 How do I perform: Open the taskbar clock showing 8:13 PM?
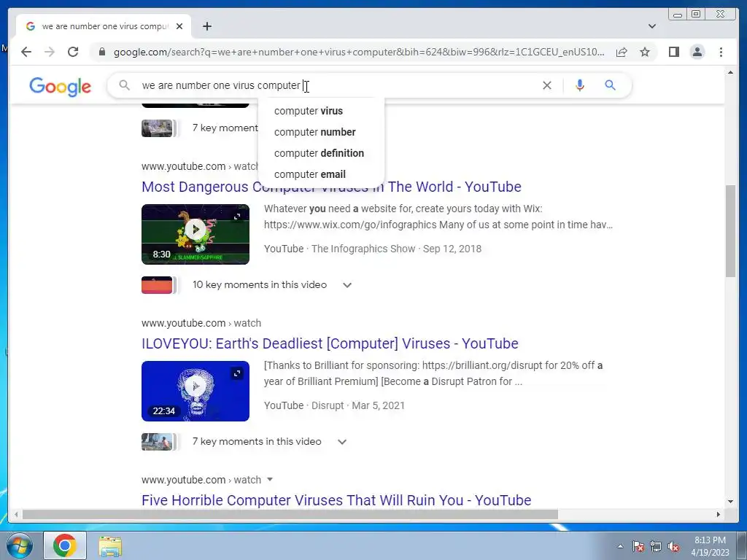click(x=710, y=546)
